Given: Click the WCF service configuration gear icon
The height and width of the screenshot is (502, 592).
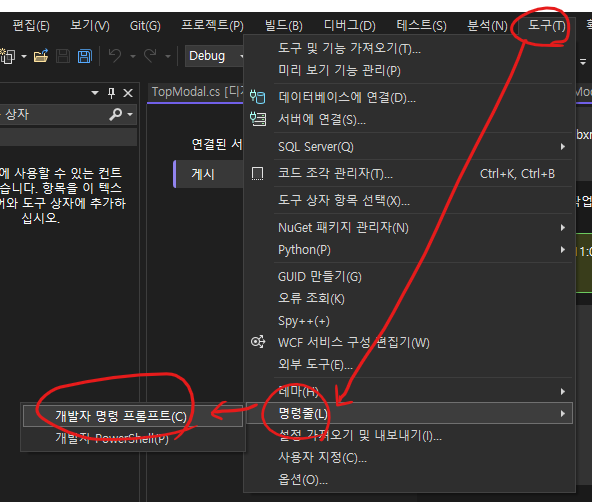Looking at the screenshot, I should [x=258, y=342].
